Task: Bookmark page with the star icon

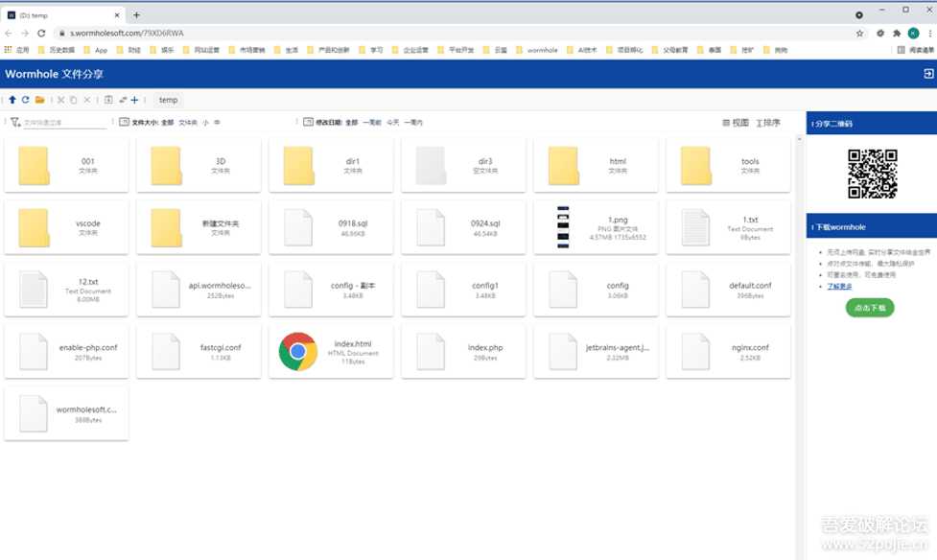Action: tap(859, 33)
